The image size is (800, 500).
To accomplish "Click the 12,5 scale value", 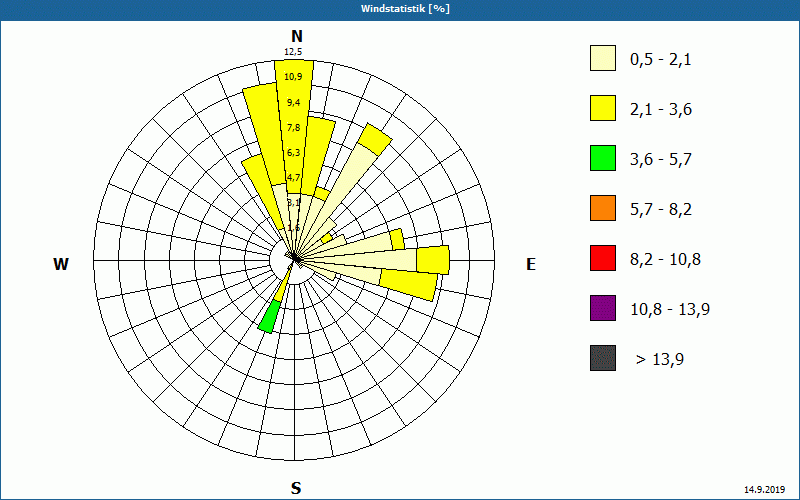I will (293, 52).
